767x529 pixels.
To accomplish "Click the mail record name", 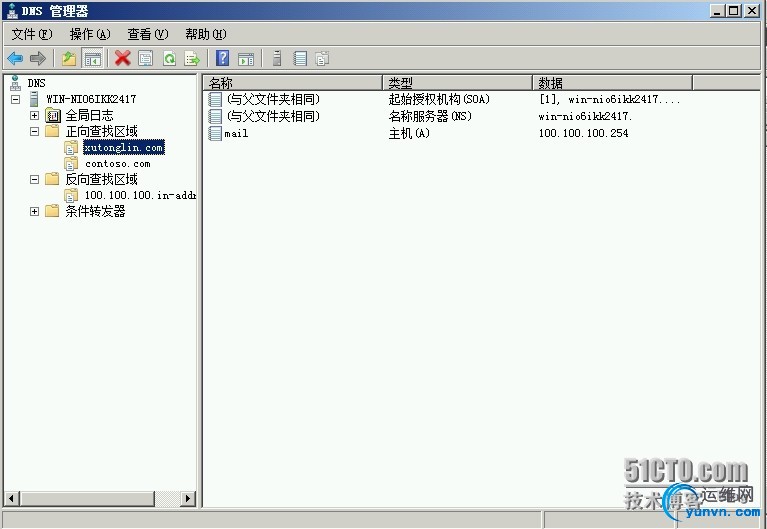I will click(236, 134).
